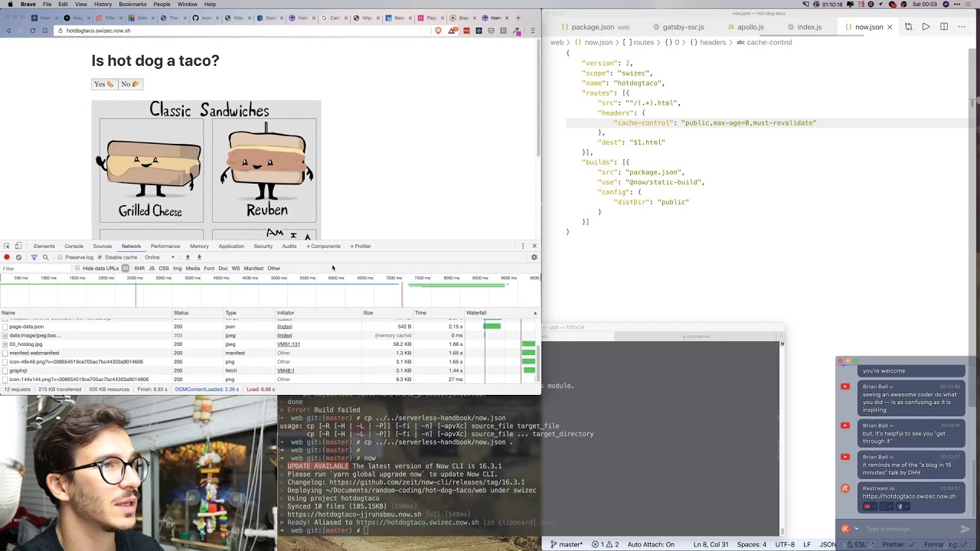Open changes compare icon in VS Code toolbar
The image size is (980, 551).
908,27
